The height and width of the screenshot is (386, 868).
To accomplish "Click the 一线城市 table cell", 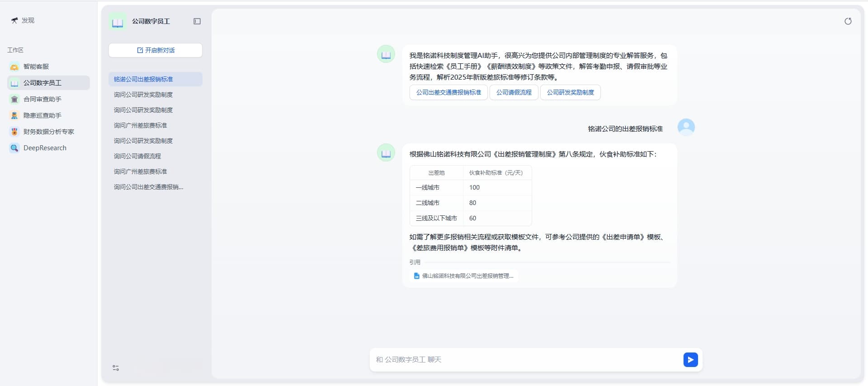I will tap(436, 188).
